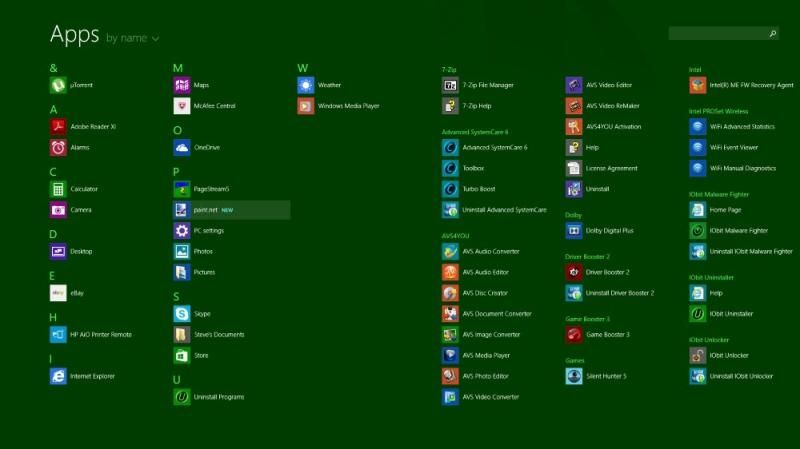The width and height of the screenshot is (800, 449).
Task: Click 'AVS Document Converter' label
Action: tap(497, 314)
